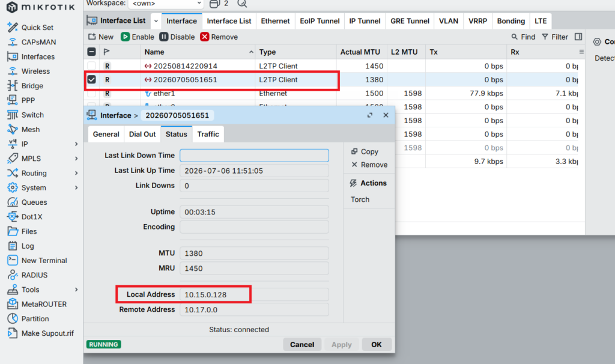615x364 pixels.
Task: Open Files section
Action: pos(22,231)
